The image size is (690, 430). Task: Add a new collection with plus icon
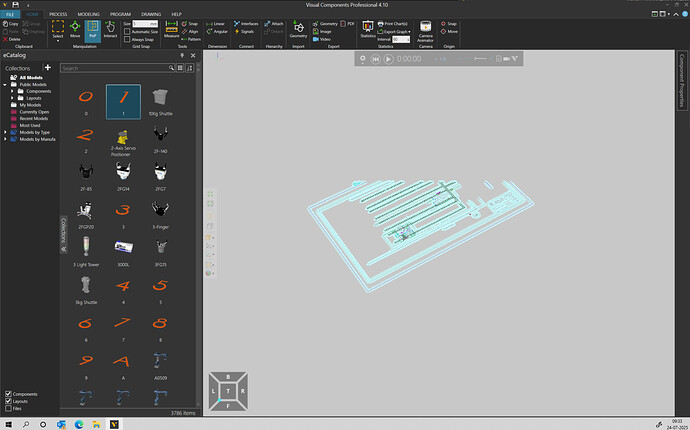[x=48, y=67]
